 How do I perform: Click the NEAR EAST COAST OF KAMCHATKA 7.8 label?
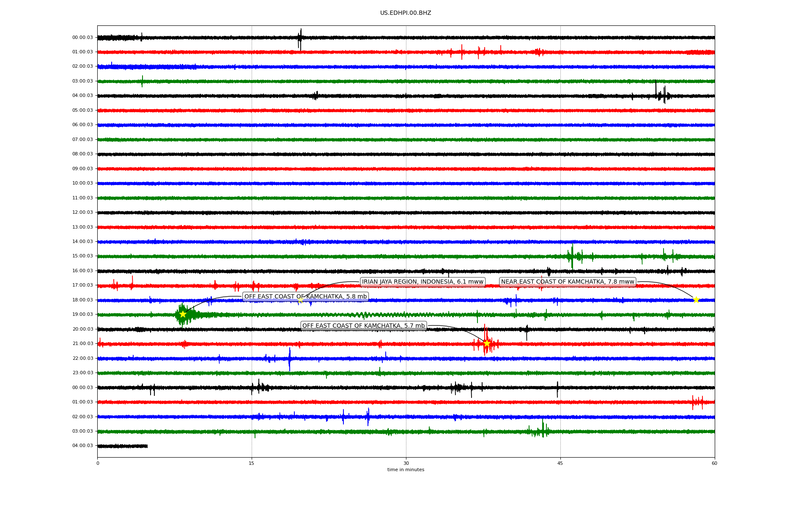pos(568,282)
